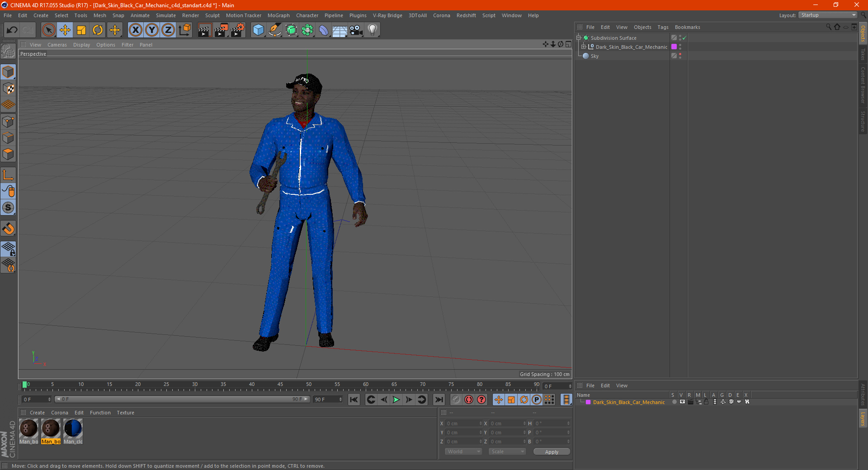Click object manager search icon
The height and width of the screenshot is (470, 868).
829,27
